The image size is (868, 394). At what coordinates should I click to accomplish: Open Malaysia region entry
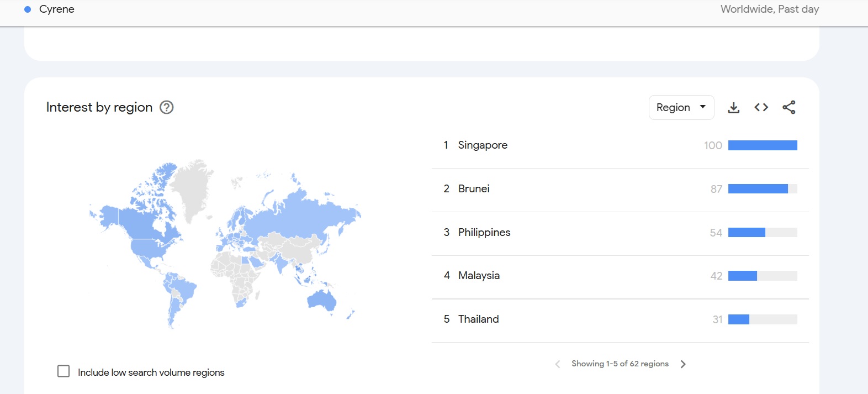479,276
